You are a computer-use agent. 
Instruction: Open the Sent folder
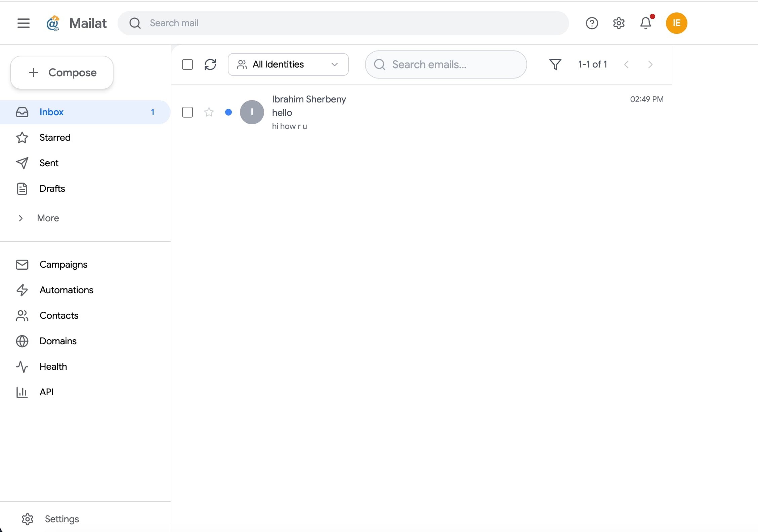(49, 163)
